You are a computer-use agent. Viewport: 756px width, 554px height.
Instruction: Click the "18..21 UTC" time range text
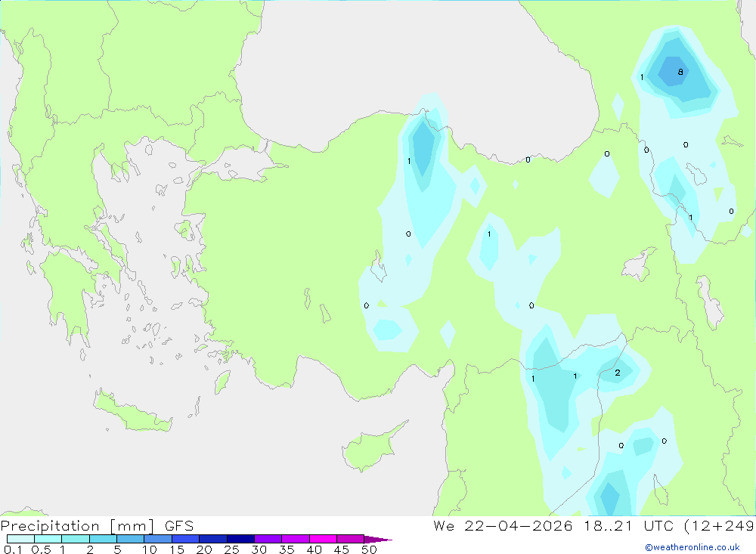627,526
